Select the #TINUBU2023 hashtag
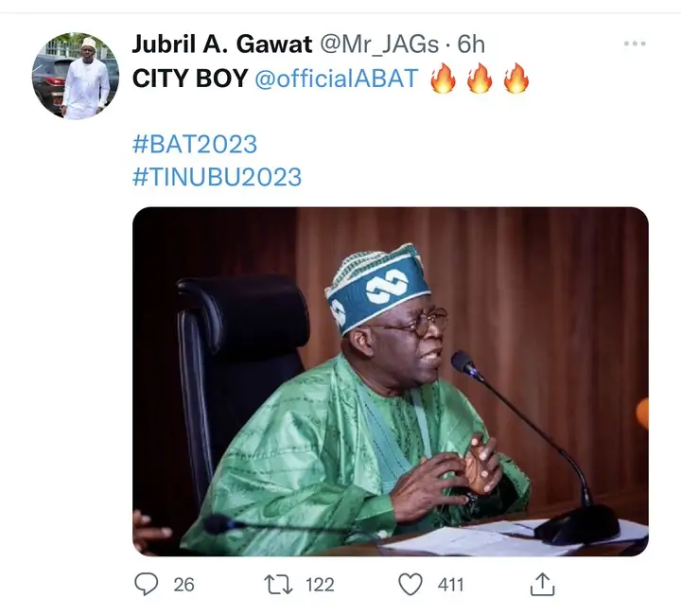This screenshot has width=681, height=616. pos(217,176)
